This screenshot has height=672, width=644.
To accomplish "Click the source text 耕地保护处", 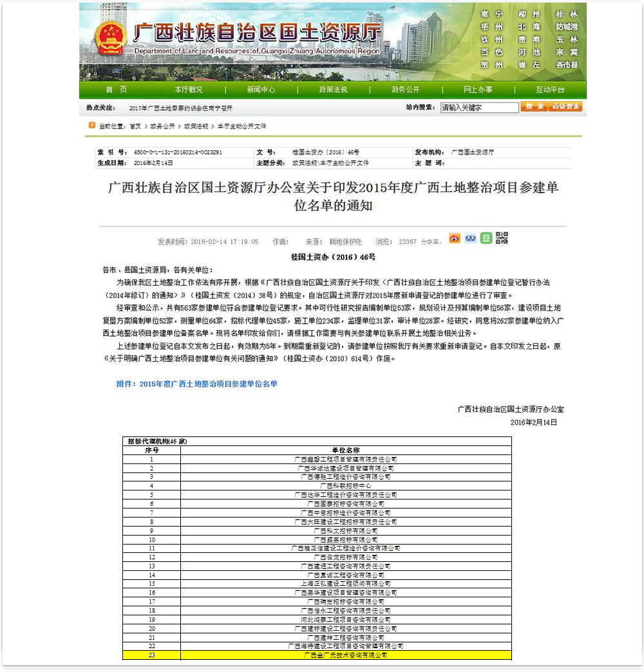I will 346,242.
